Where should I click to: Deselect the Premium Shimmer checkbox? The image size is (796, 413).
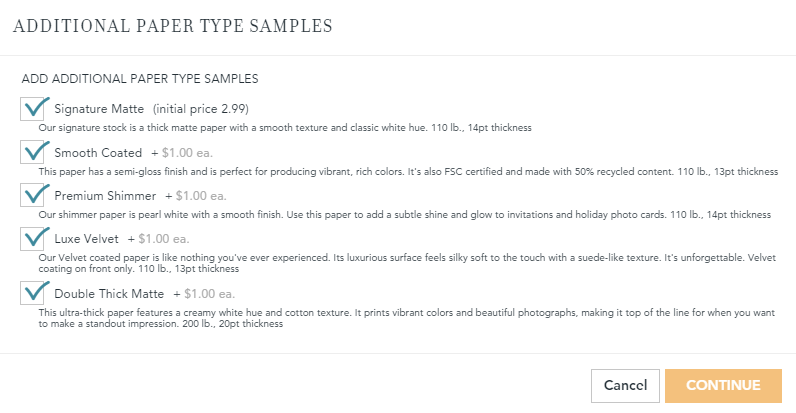32,195
